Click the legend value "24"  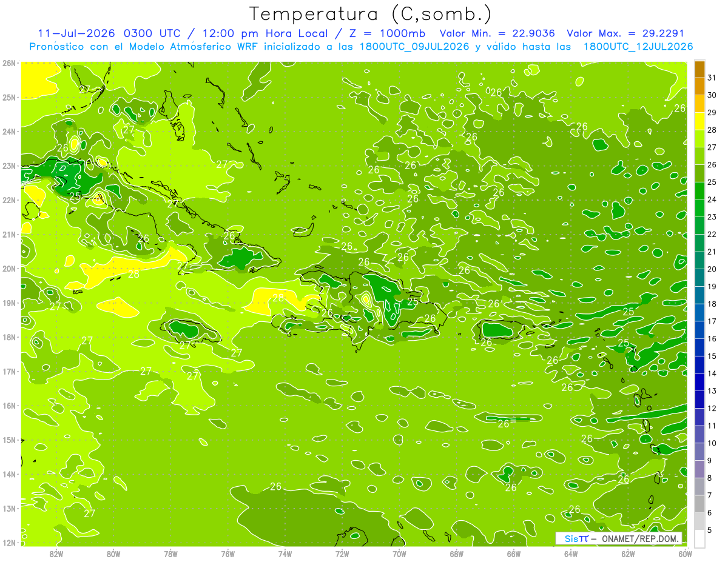[x=712, y=199]
